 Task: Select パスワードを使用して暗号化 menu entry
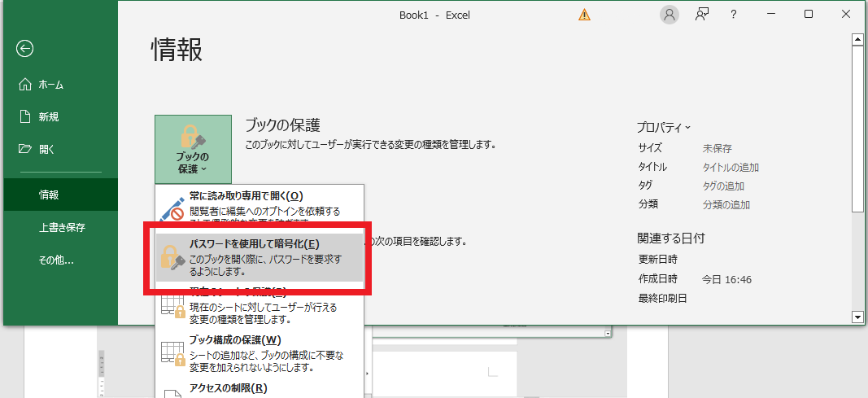(260, 257)
